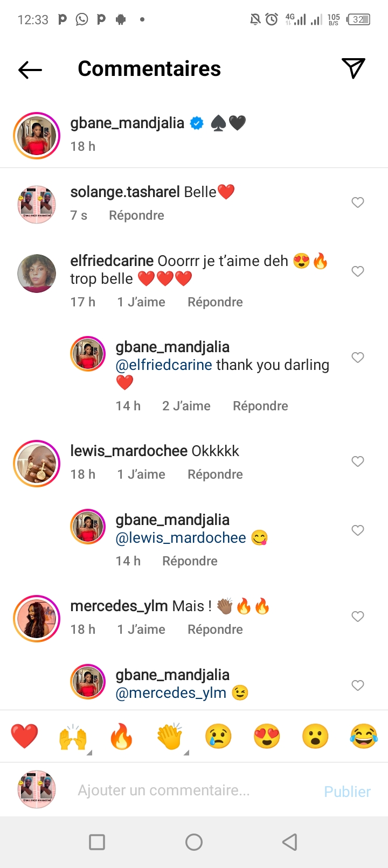388x868 pixels.
Task: Open gbane_mandjalia's story profile picture
Action: (x=37, y=136)
